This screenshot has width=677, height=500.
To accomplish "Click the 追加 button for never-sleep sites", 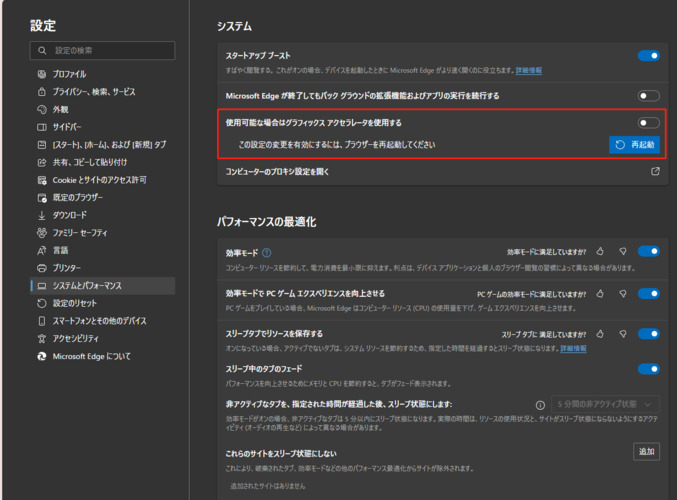I will (646, 452).
